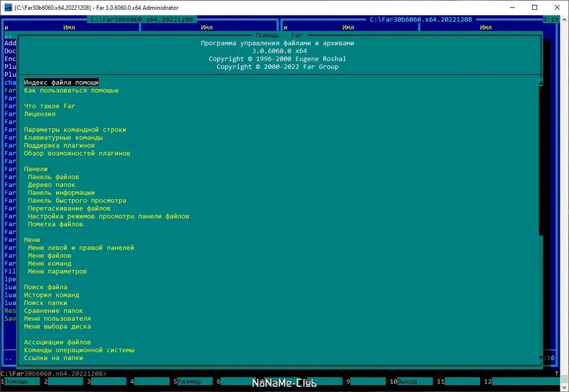The height and width of the screenshot is (392, 569).
Task: Click the F5 Размер key bar button
Action: (x=194, y=381)
